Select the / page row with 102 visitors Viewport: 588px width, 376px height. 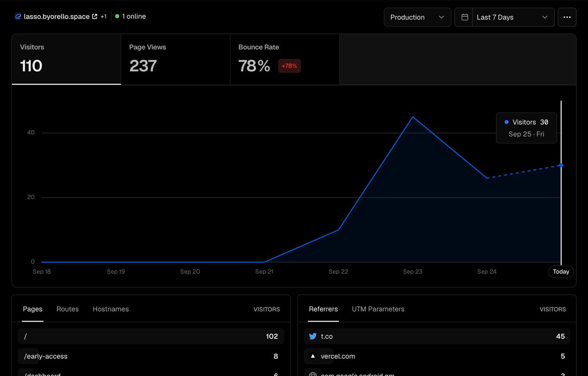pos(151,336)
